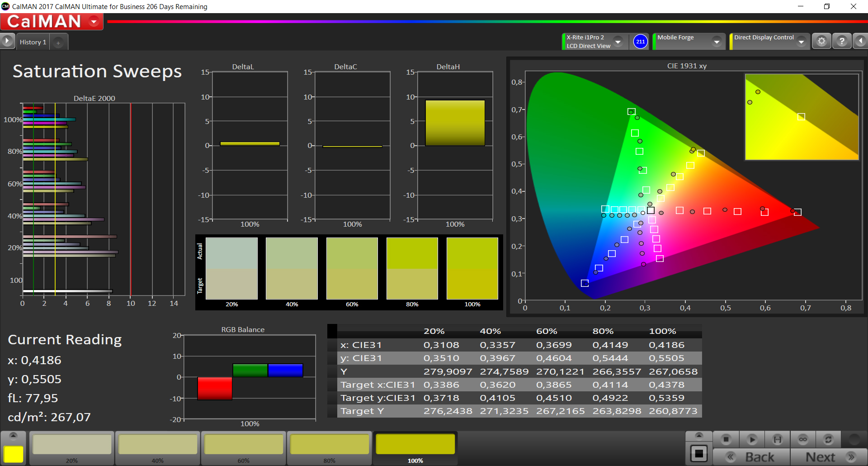Viewport: 868px width, 466px height.
Task: Open X-Rite i1Pro 2 meter dropdown
Action: pyautogui.click(x=618, y=42)
